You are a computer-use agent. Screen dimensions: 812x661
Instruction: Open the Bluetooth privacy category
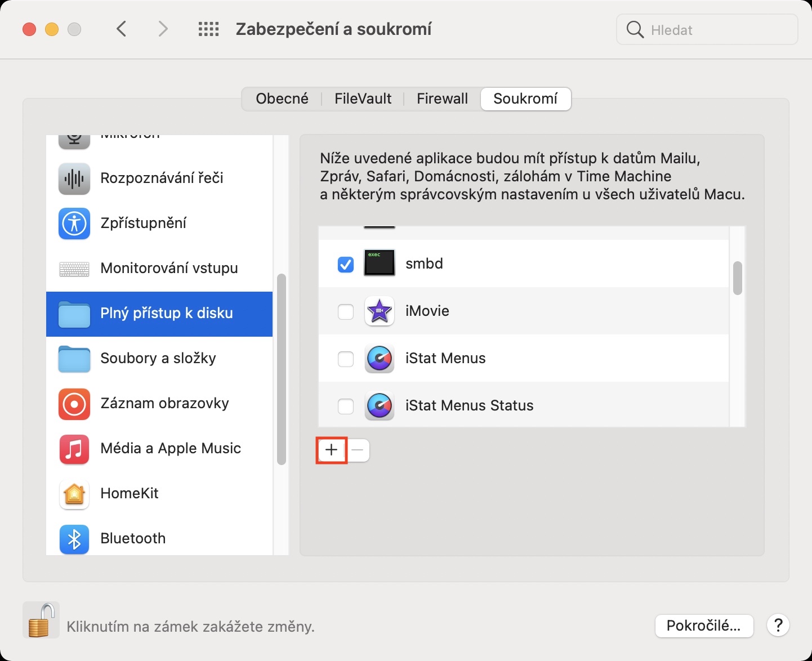[133, 539]
